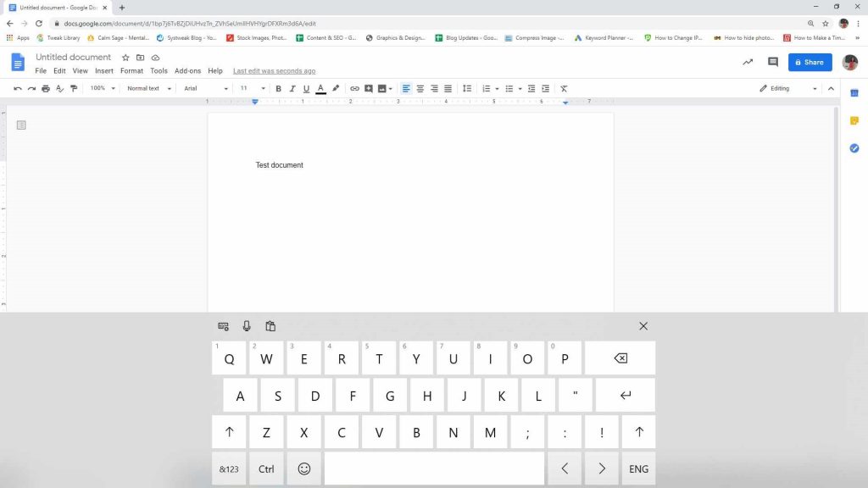This screenshot has height=488, width=868.
Task: Print the document using printer icon
Action: coord(46,88)
